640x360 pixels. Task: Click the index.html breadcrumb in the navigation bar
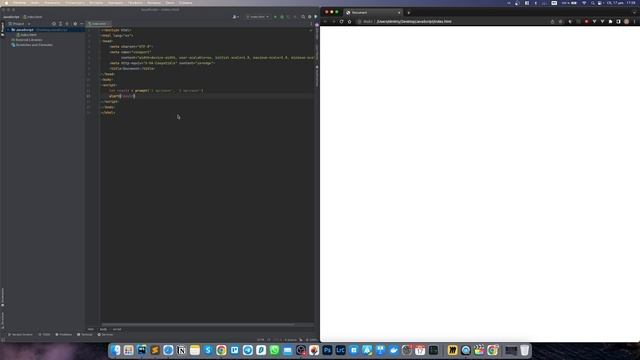pos(33,17)
